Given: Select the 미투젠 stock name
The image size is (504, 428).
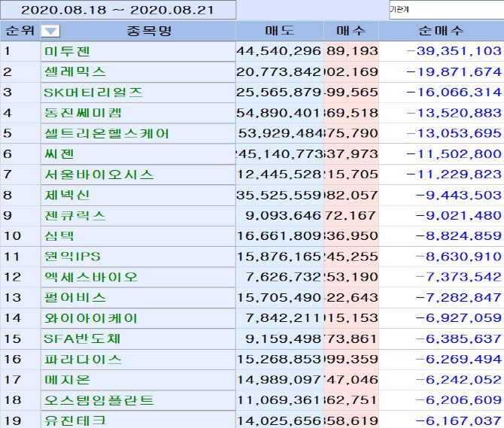Looking at the screenshot, I should pos(68,51).
